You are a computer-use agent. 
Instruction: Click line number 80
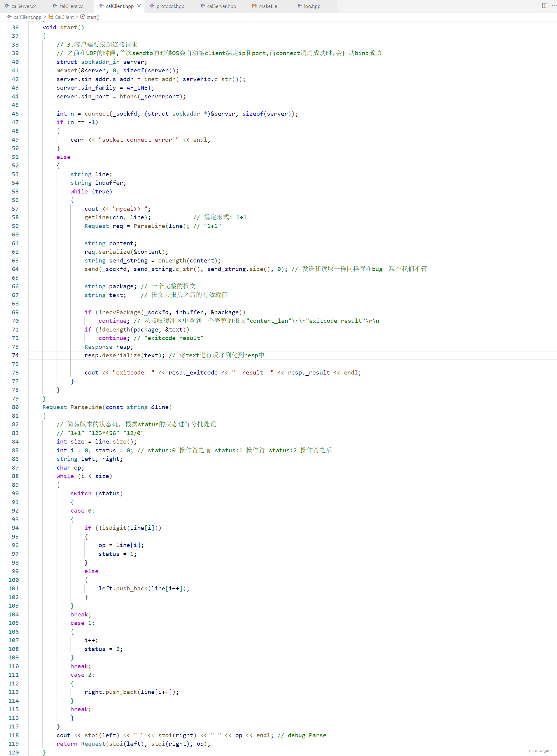pyautogui.click(x=15, y=407)
